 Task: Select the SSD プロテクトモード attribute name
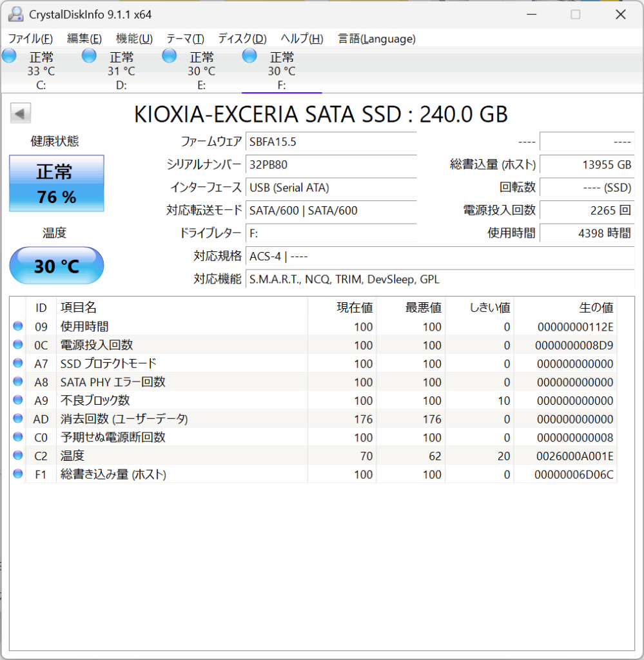[x=108, y=364]
